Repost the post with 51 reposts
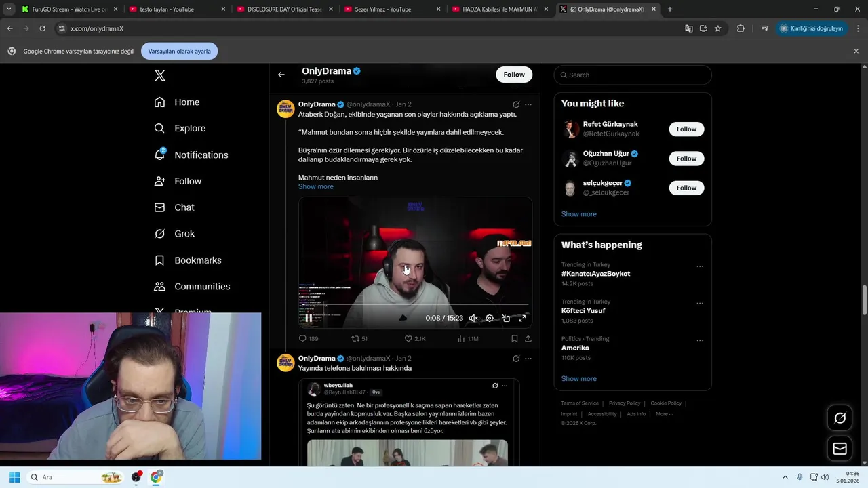This screenshot has width=868, height=488. coord(359,338)
